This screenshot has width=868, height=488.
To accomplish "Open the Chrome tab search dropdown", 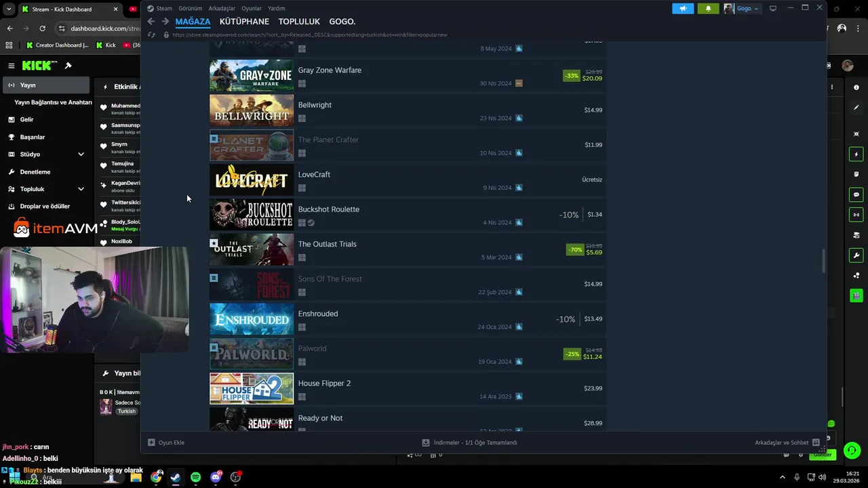I will [9, 9].
